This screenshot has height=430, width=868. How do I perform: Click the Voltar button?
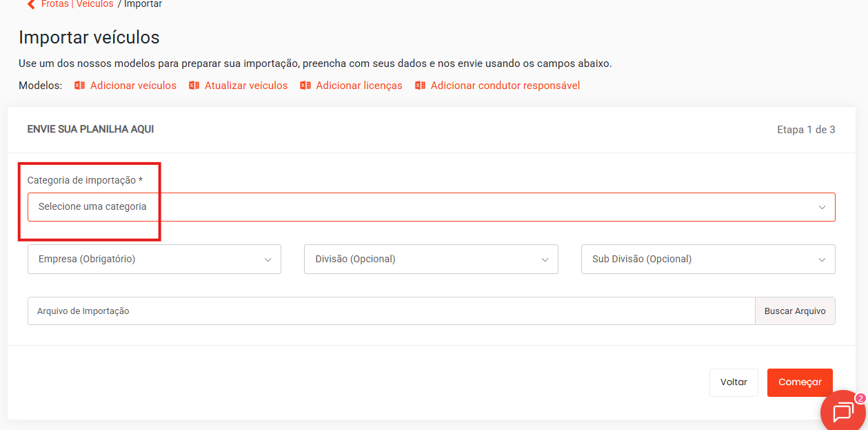point(734,382)
